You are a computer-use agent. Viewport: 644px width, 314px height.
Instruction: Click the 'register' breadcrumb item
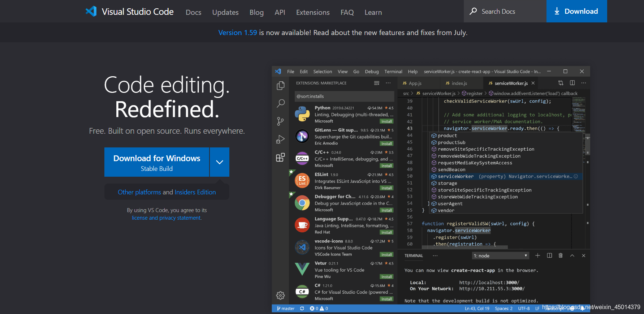tap(472, 93)
